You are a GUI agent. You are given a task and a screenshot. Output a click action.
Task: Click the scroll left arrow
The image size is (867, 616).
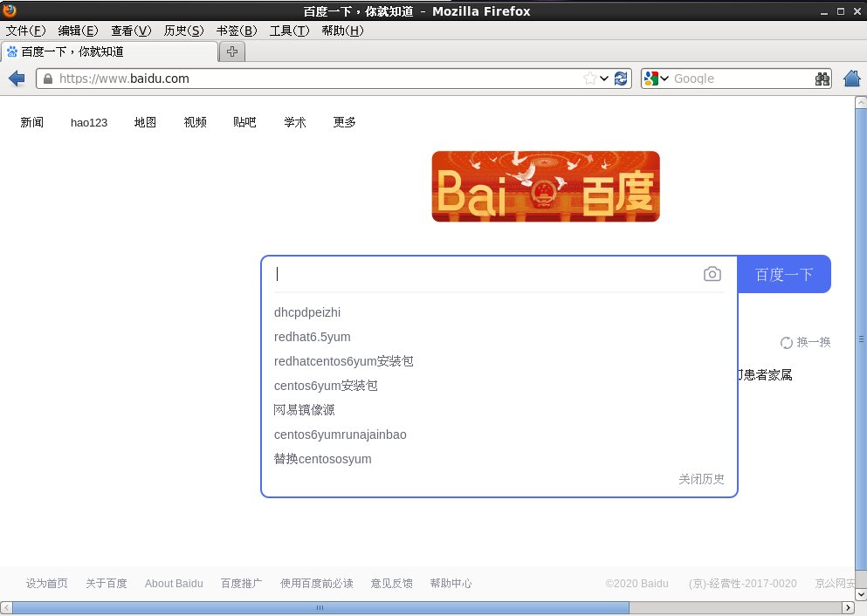[6, 608]
